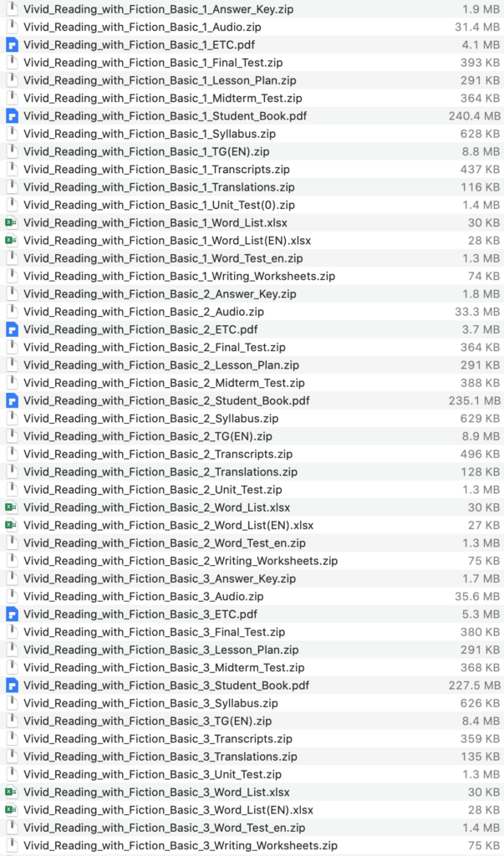Click the 240.4 MB size entry
Screen dimensions: 504x856
pyautogui.click(x=474, y=115)
